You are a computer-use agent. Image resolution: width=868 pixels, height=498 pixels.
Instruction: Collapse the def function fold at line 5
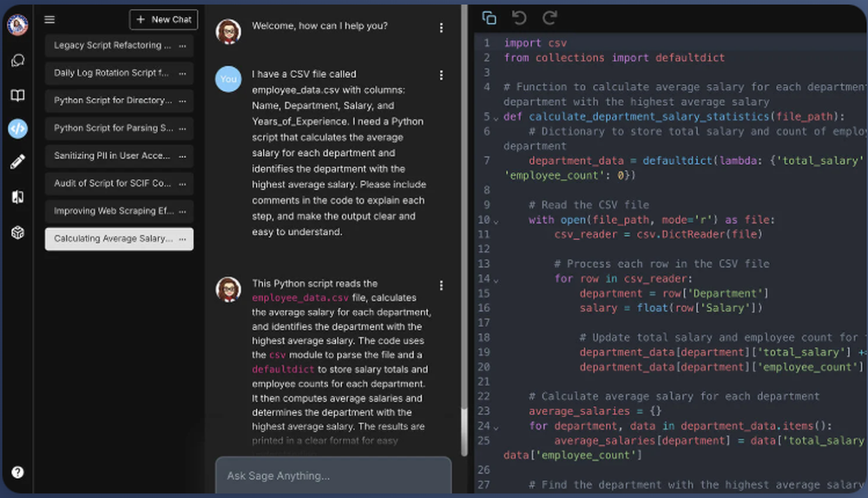tap(496, 118)
